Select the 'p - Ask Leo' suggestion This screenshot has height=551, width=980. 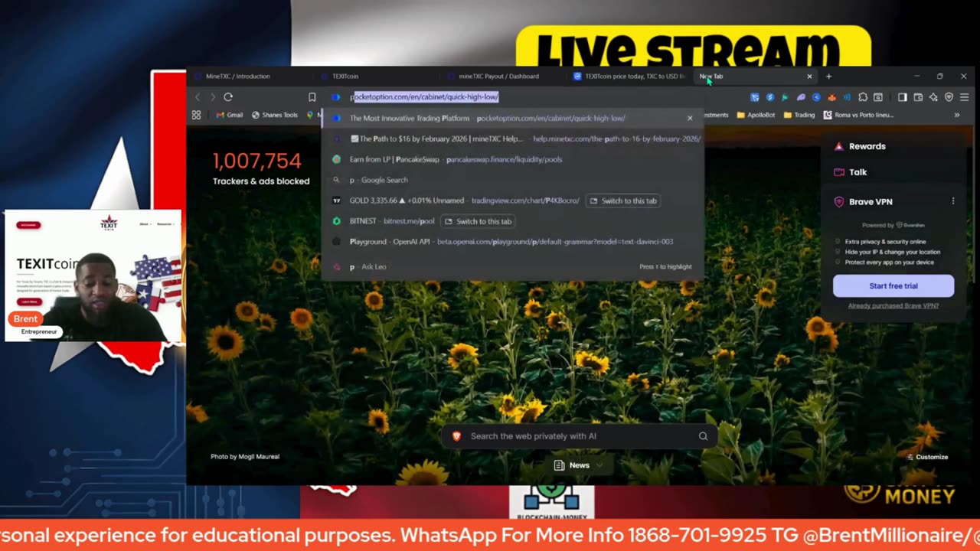click(511, 266)
